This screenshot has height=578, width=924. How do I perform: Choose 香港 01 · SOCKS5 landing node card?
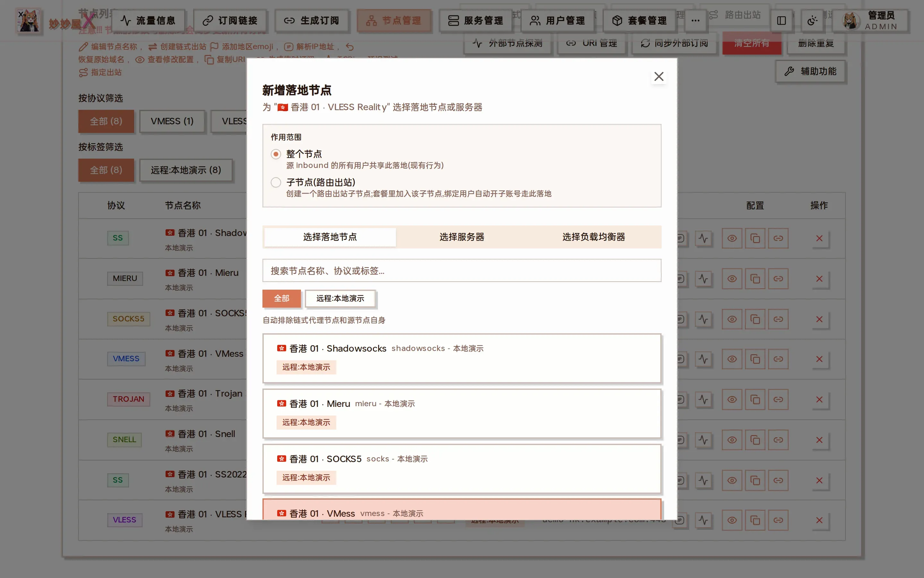pos(462,469)
